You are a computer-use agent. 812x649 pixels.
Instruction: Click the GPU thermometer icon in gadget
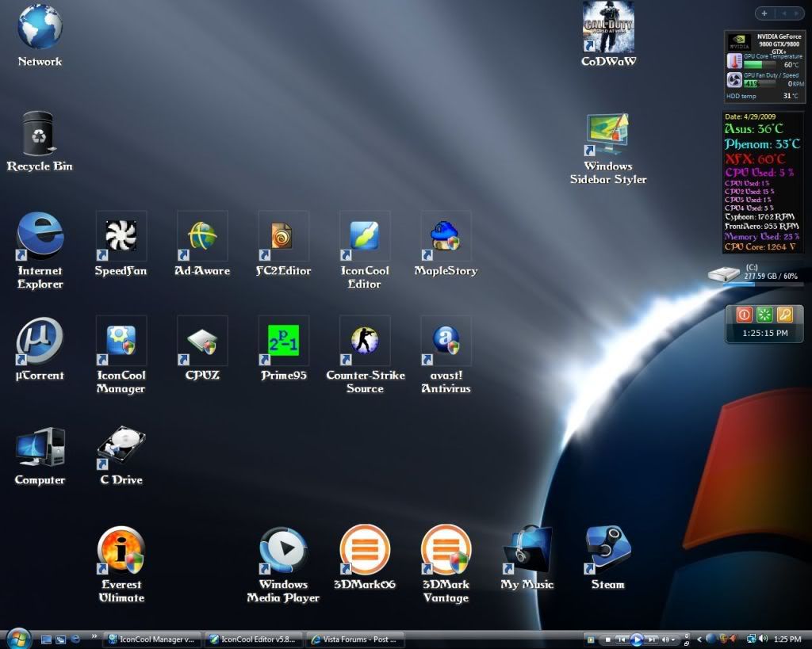tap(734, 61)
